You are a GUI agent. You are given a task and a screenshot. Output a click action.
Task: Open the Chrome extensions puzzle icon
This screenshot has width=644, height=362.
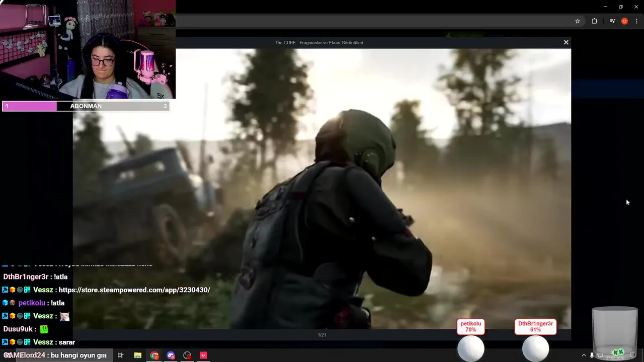click(594, 21)
